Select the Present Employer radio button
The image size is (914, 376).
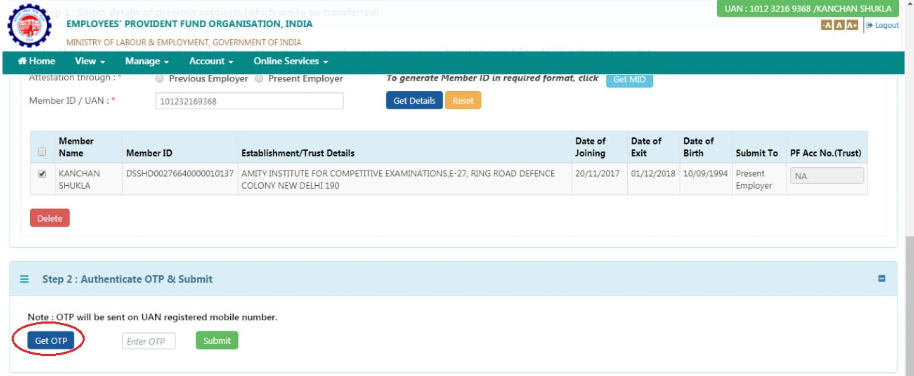tap(259, 78)
